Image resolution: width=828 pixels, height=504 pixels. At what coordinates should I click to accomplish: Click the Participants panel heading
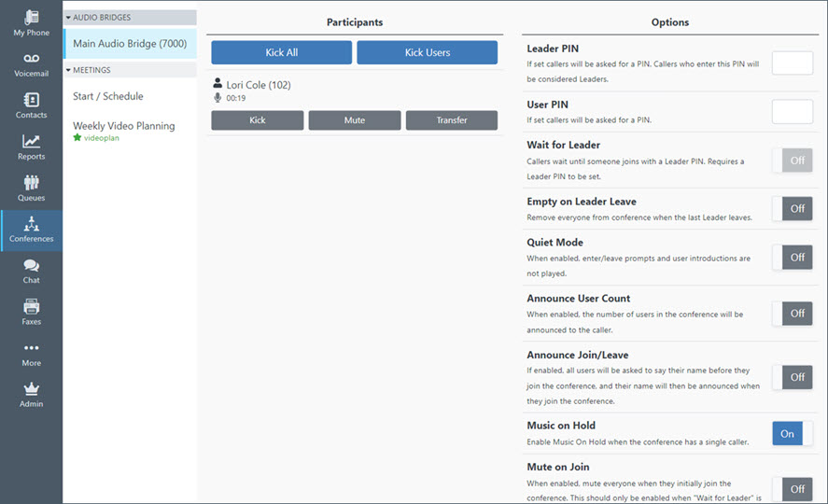355,22
